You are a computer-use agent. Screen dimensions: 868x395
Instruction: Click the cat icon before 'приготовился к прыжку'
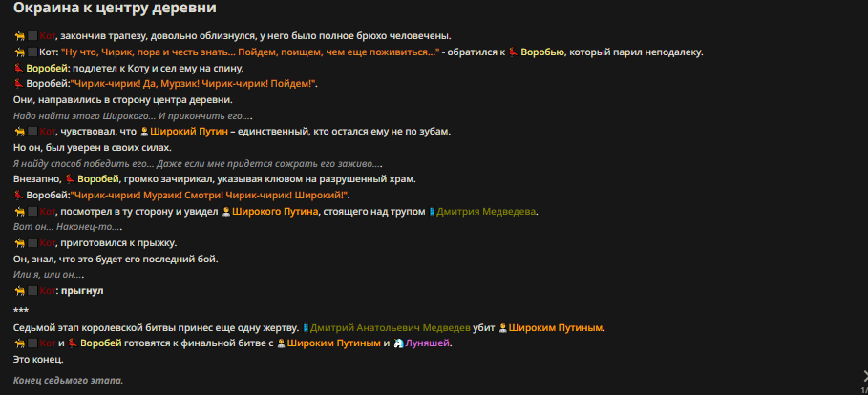pyautogui.click(x=19, y=243)
